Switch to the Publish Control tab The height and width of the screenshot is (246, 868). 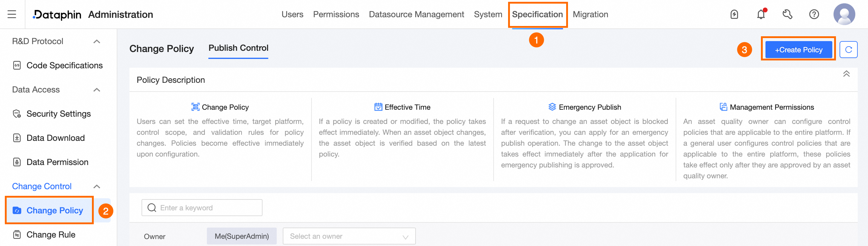pyautogui.click(x=238, y=48)
